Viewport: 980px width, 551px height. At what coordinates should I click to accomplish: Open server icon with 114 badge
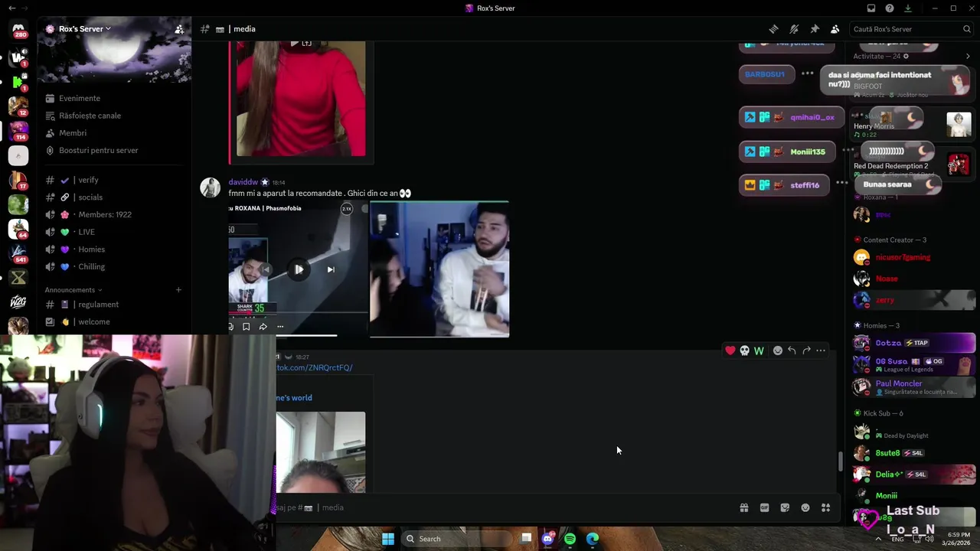(x=18, y=131)
